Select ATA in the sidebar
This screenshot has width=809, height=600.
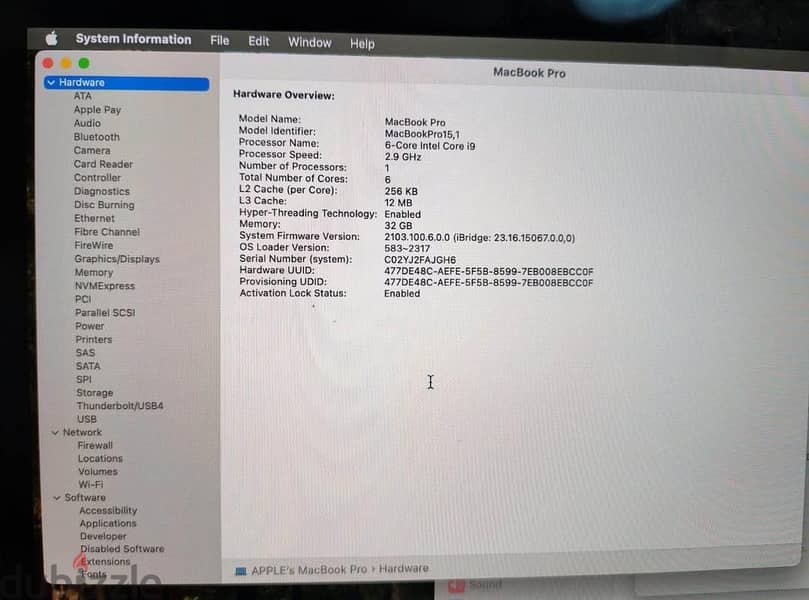tap(83, 96)
